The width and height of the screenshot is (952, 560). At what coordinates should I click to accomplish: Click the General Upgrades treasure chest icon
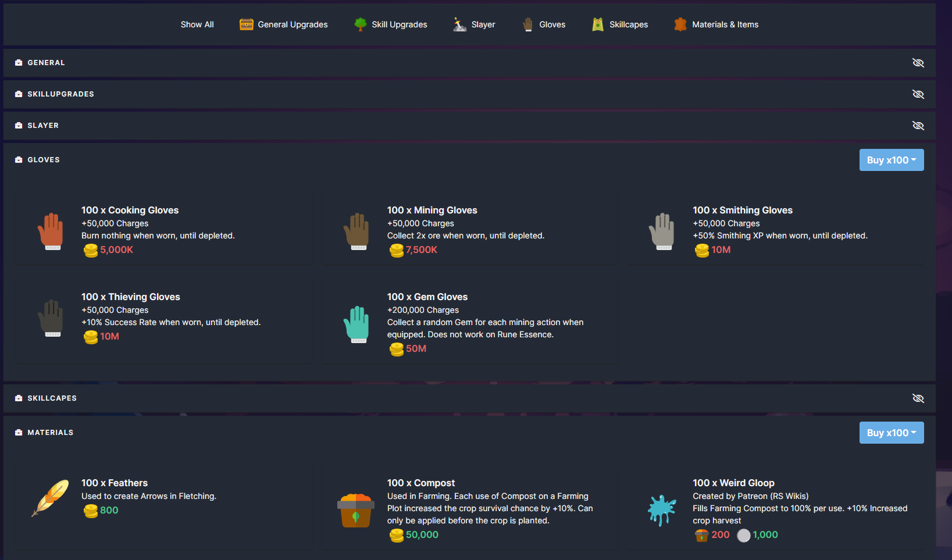pyautogui.click(x=246, y=24)
